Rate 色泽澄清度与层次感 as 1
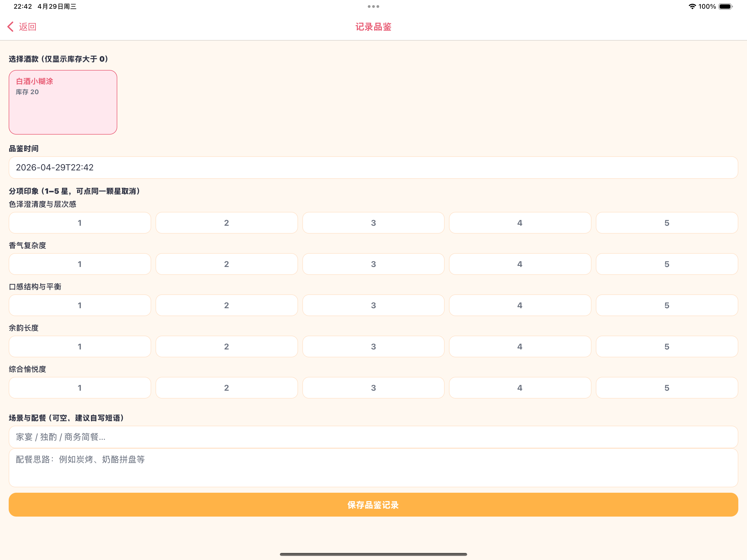The width and height of the screenshot is (747, 560). click(x=80, y=223)
